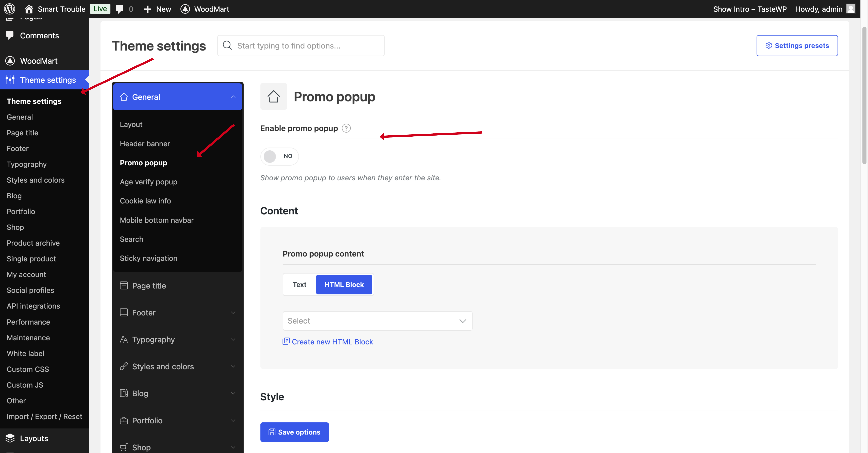This screenshot has width=868, height=453.
Task: Click the magnifier icon in options search
Action: [227, 45]
